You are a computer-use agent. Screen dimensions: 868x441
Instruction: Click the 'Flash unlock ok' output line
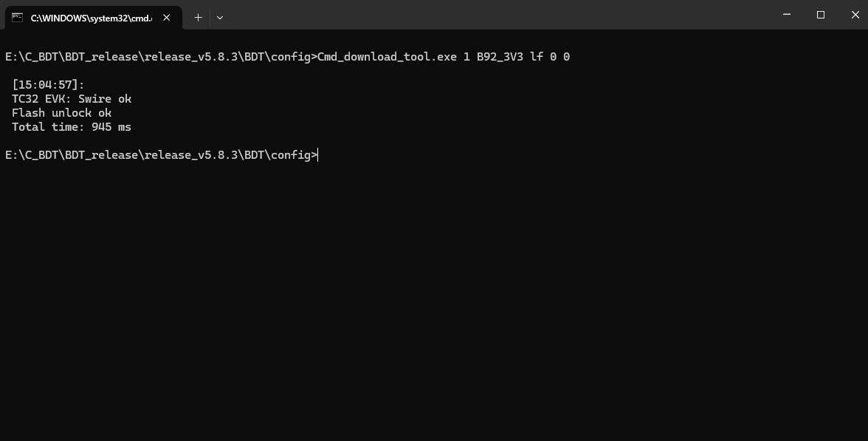pos(61,113)
